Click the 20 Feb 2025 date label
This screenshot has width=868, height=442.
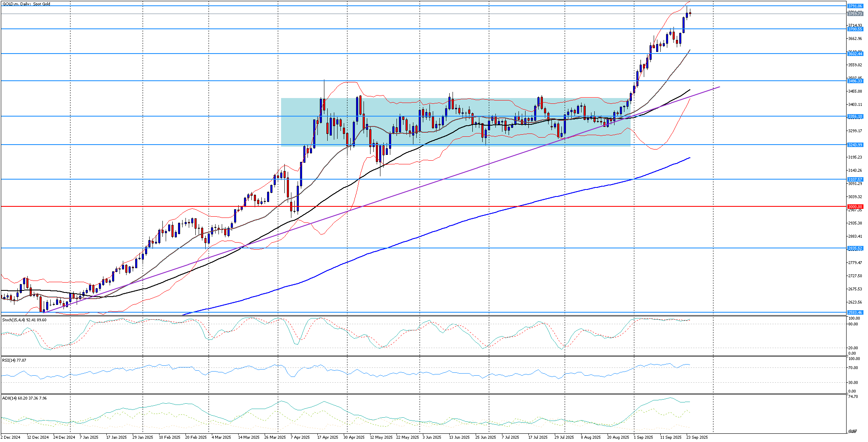(x=196, y=437)
